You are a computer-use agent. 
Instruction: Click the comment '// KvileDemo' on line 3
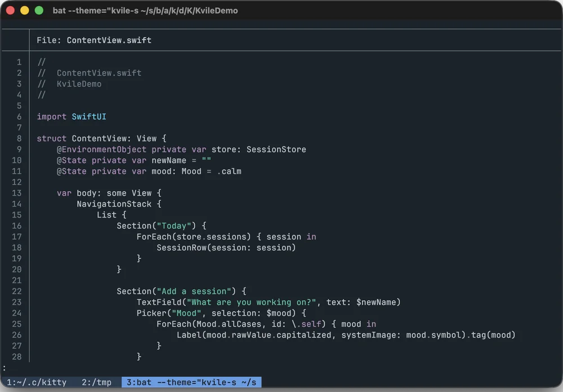point(69,84)
